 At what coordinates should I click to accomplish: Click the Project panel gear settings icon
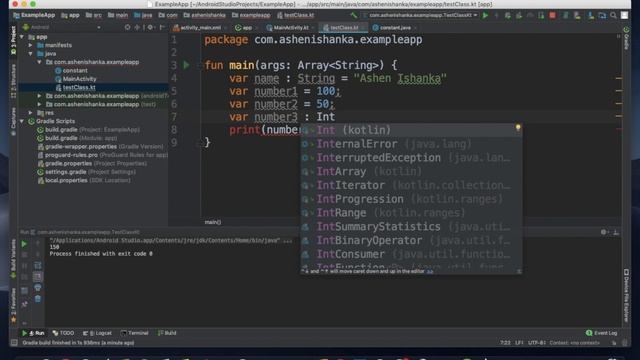[151, 27]
